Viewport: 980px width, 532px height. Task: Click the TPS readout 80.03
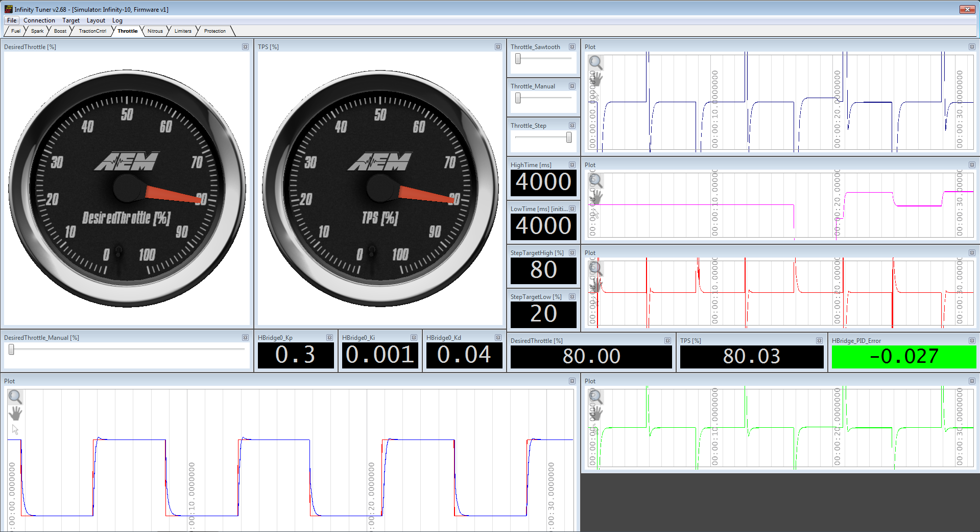[x=752, y=357]
